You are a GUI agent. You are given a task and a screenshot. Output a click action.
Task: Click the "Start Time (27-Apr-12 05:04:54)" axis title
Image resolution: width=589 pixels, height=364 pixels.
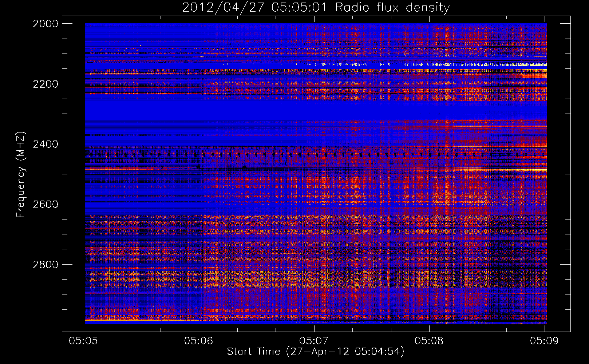point(316,352)
